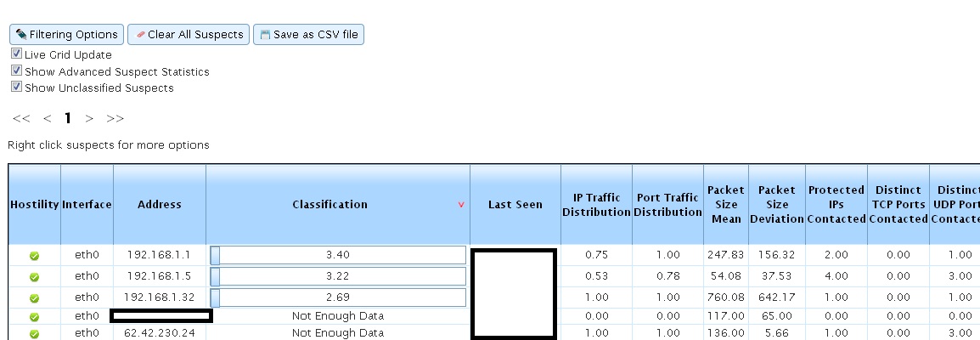This screenshot has width=980, height=340.
Task: Go to the next page with >
Action: pos(89,118)
